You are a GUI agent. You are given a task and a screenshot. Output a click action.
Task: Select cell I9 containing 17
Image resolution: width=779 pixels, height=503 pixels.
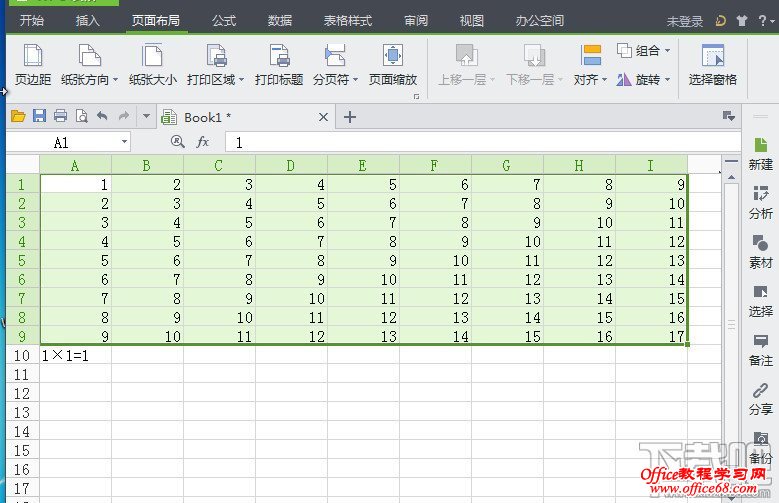tap(651, 336)
